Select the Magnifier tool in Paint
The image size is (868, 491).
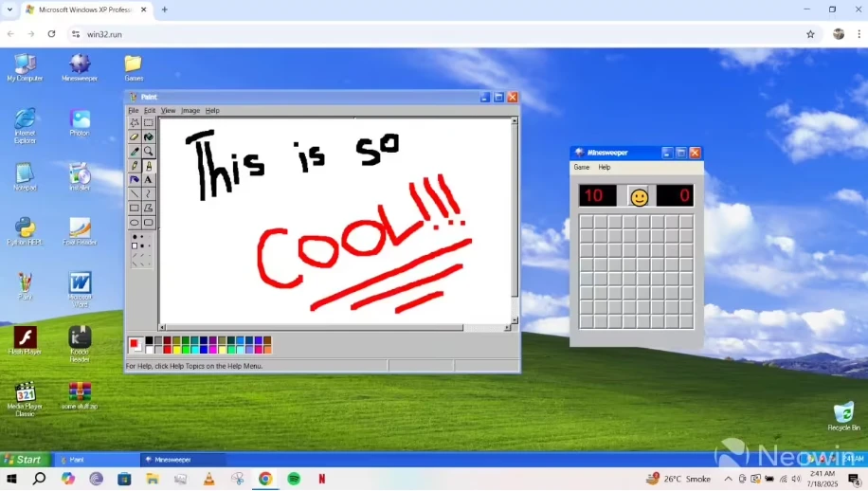coord(149,151)
